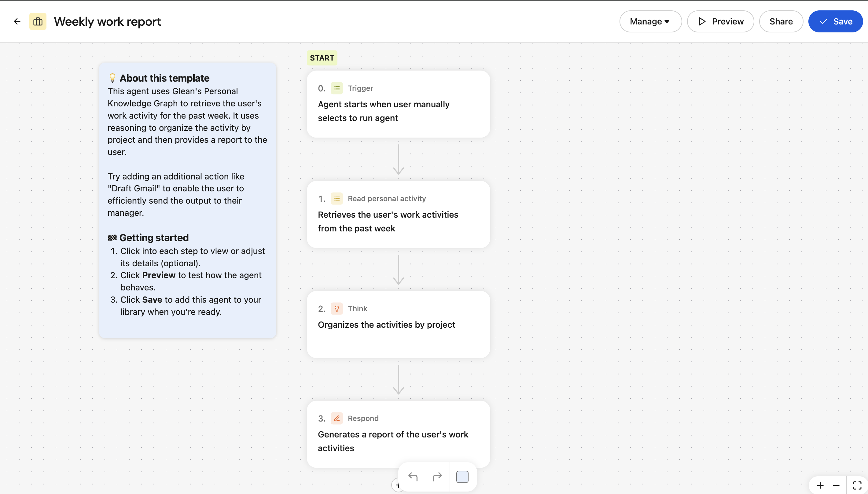Click the Getting started heading
Viewport: 868px width, 494px height.
tap(154, 238)
